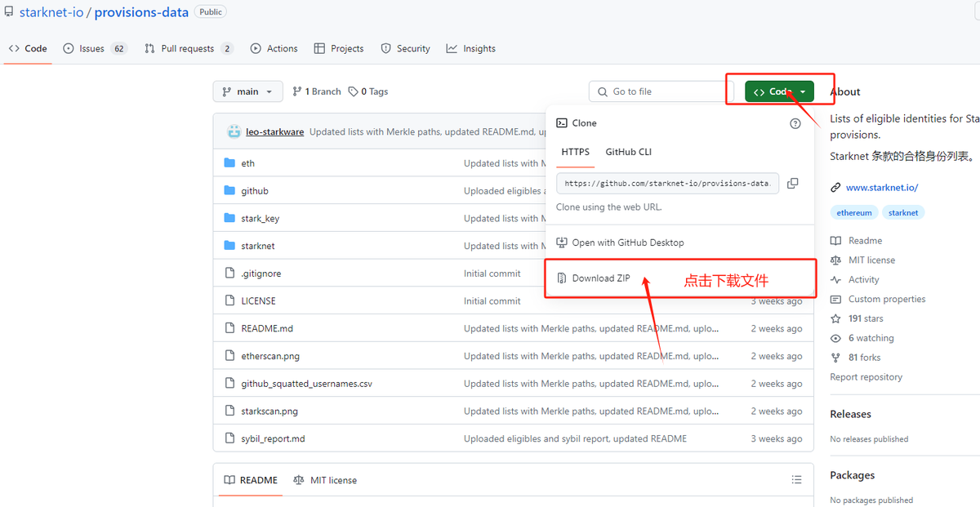Click Report repository link
Viewport: 980px width, 507px height.
click(866, 377)
